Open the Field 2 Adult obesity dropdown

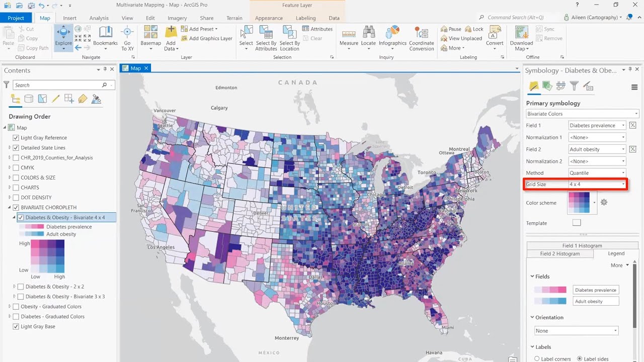(597, 149)
